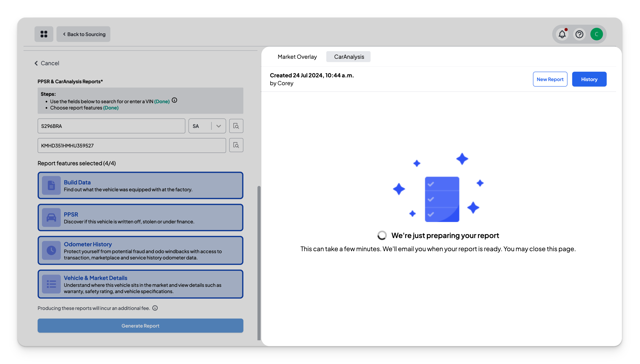This screenshot has width=640, height=364.
Task: Click info icon next to additional fee
Action: tap(155, 308)
